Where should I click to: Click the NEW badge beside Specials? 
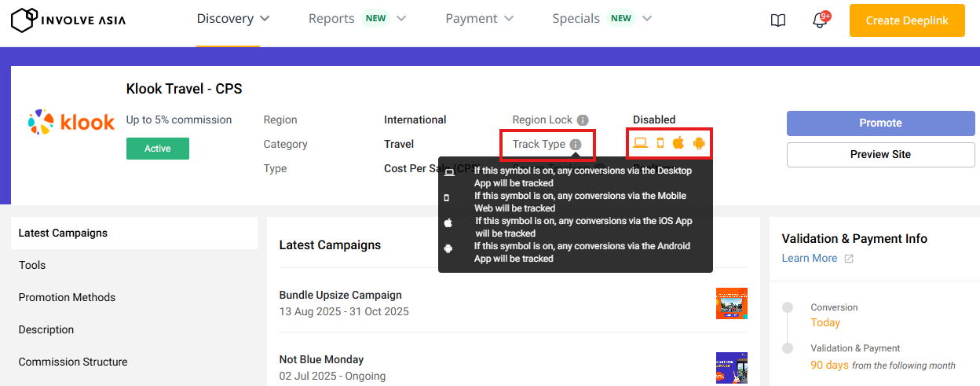[621, 18]
